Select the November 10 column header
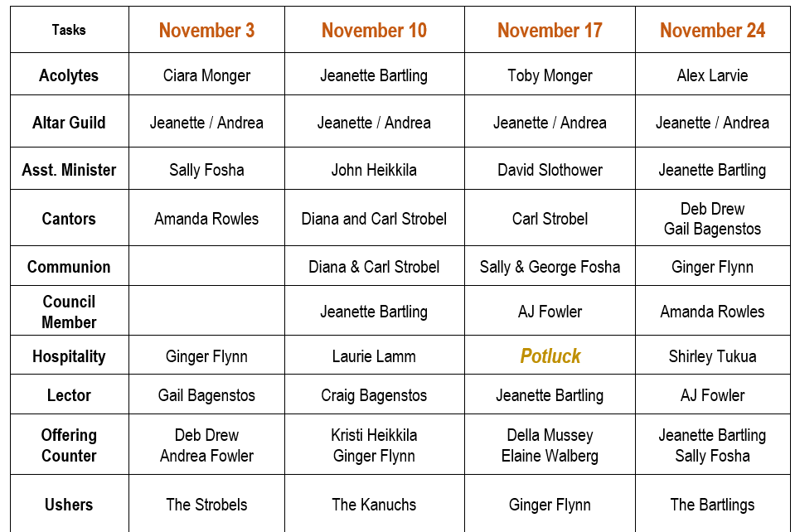 (374, 30)
